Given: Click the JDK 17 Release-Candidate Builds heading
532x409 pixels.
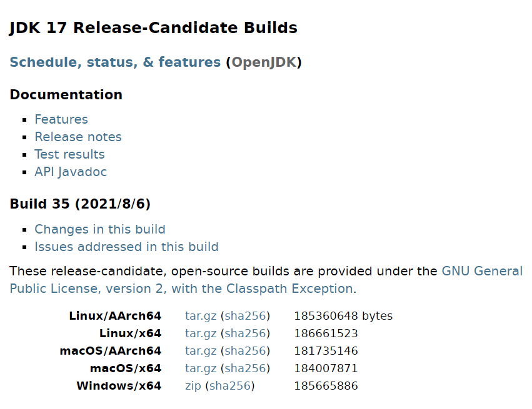Looking at the screenshot, I should click(153, 28).
